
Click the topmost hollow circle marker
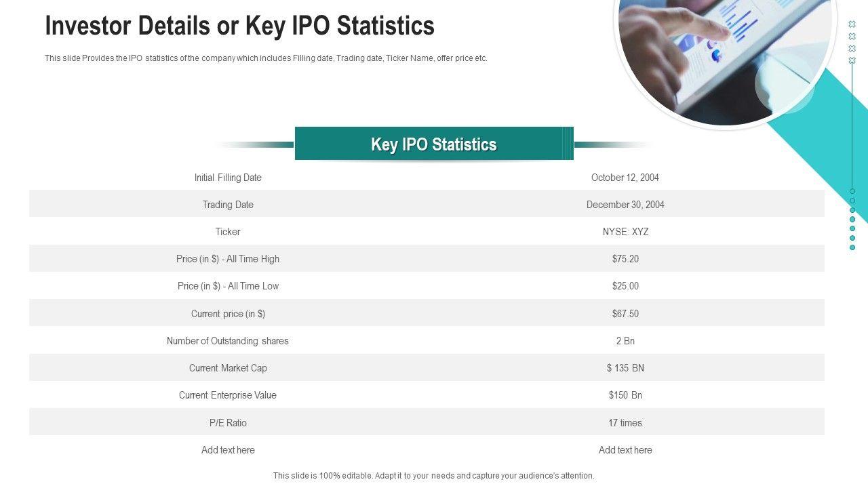pyautogui.click(x=852, y=191)
